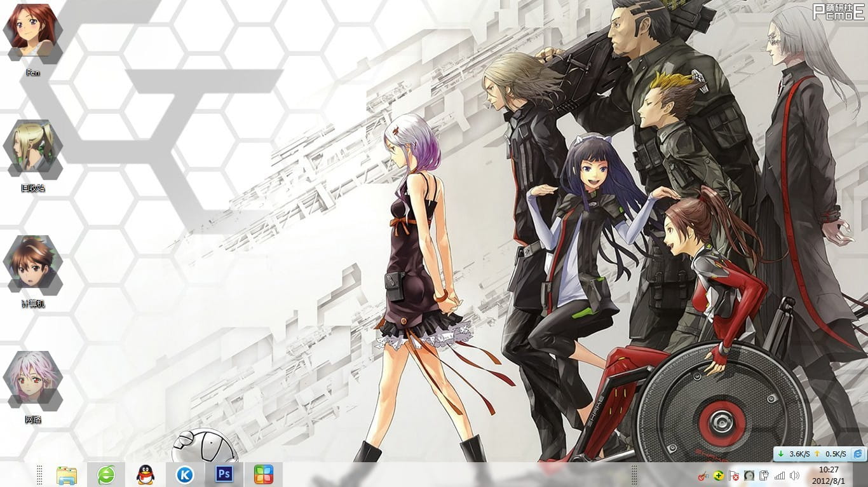The height and width of the screenshot is (487, 868).
Task: Open Windows Explorer from the taskbar
Action: pyautogui.click(x=67, y=474)
